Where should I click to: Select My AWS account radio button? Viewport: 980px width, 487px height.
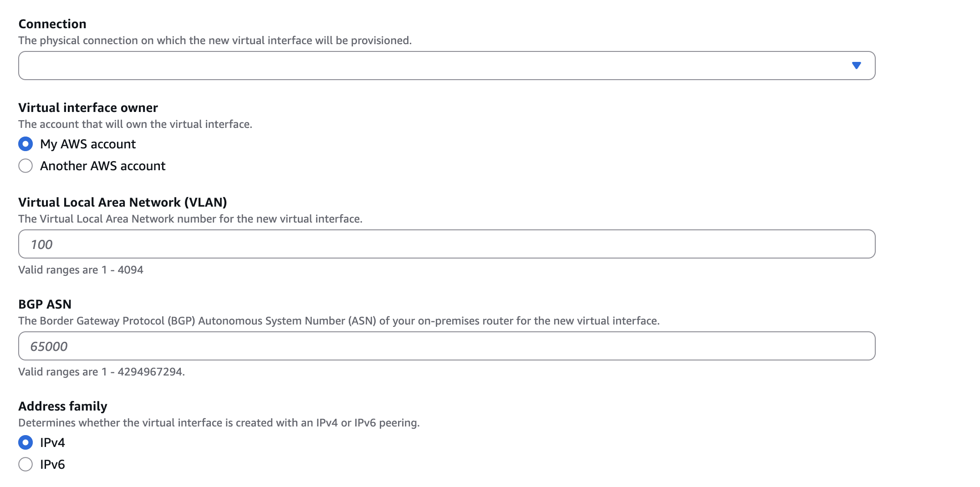(x=26, y=144)
